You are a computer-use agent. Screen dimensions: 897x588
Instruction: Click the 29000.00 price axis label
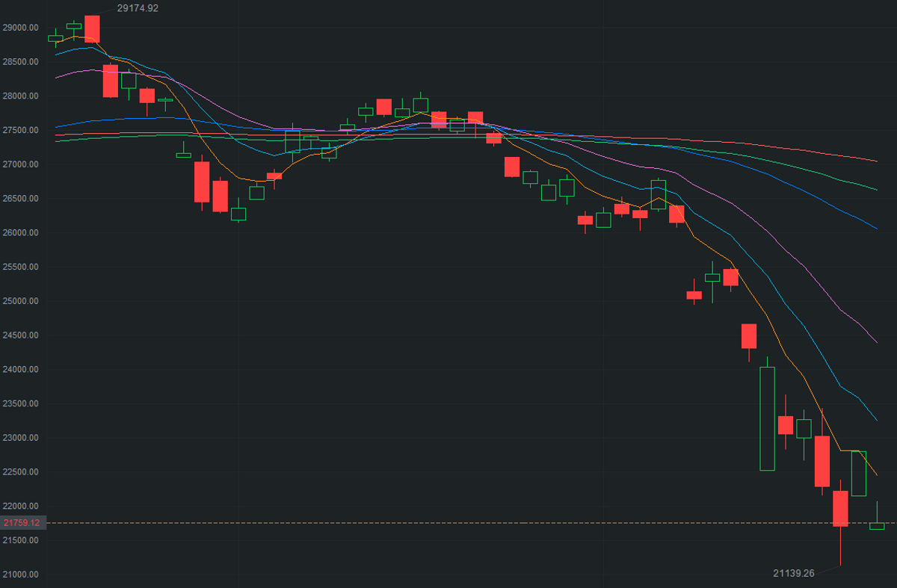pos(21,28)
